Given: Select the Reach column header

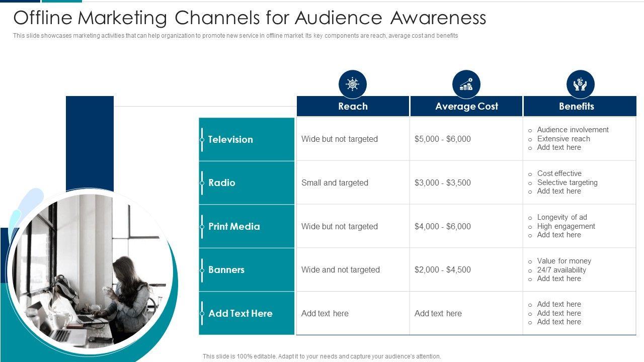Looking at the screenshot, I should pyautogui.click(x=353, y=107).
